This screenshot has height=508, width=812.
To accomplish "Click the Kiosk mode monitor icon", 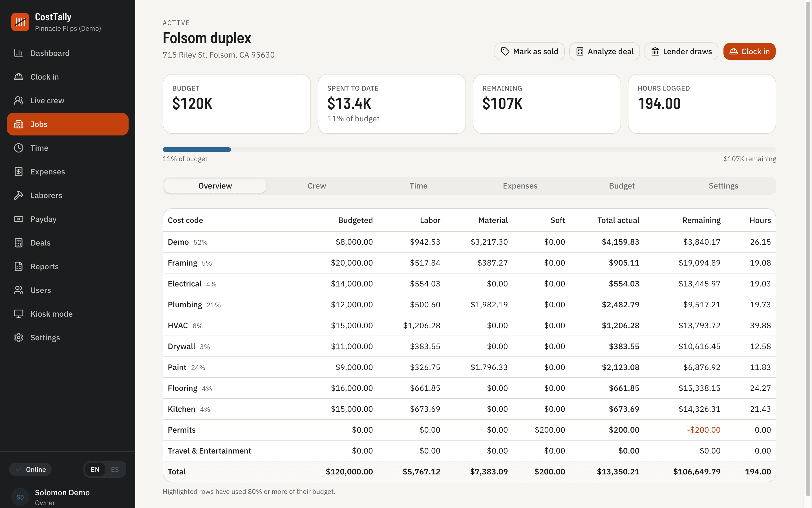I will [18, 314].
